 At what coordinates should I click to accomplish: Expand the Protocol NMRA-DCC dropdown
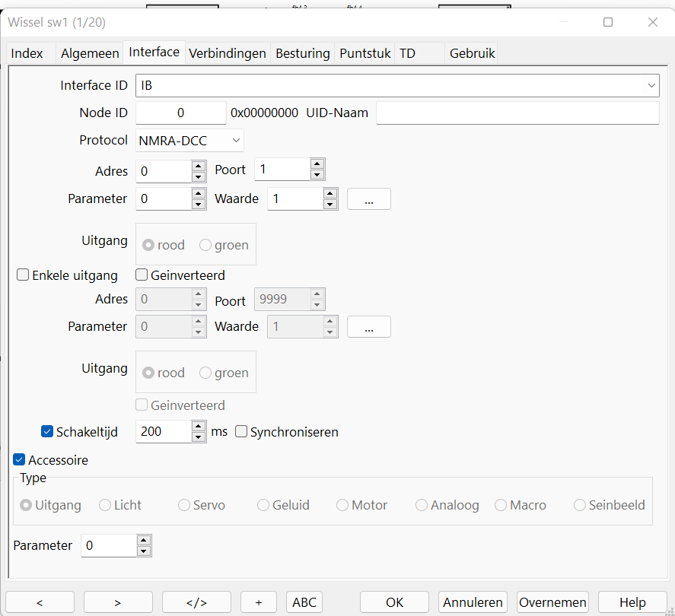click(x=236, y=141)
